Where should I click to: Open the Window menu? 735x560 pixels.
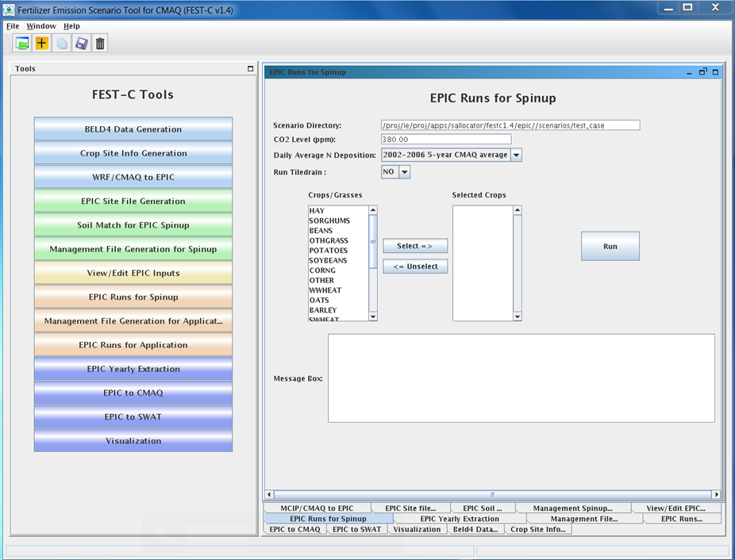point(41,26)
